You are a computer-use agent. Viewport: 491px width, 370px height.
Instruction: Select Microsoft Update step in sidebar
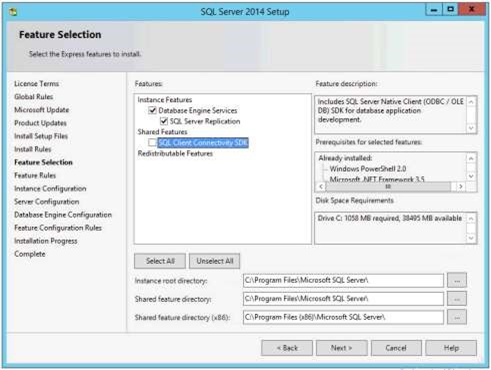pyautogui.click(x=41, y=110)
